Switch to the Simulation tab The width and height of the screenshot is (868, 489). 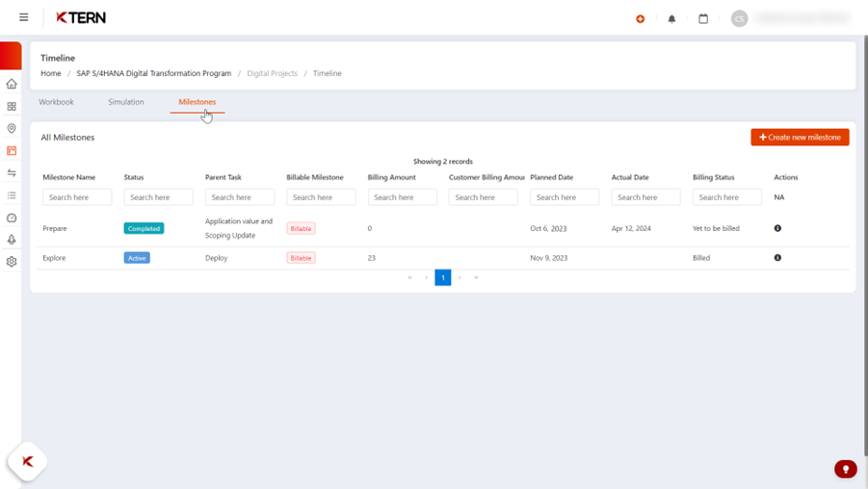pos(126,102)
